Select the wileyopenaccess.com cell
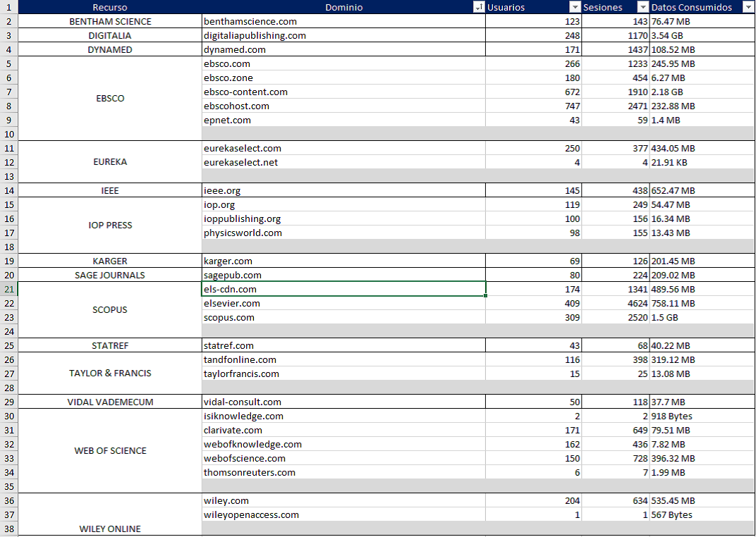Viewport: 756px width, 537px height. (x=343, y=514)
